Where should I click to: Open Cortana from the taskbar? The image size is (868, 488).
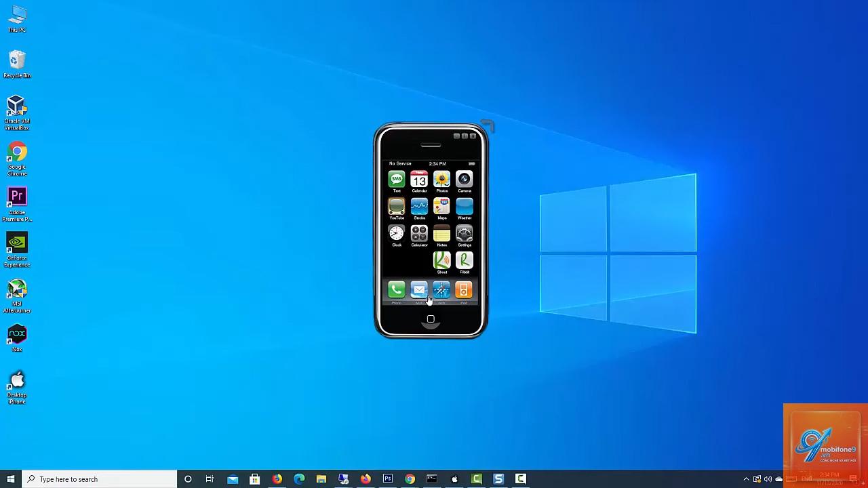click(188, 479)
